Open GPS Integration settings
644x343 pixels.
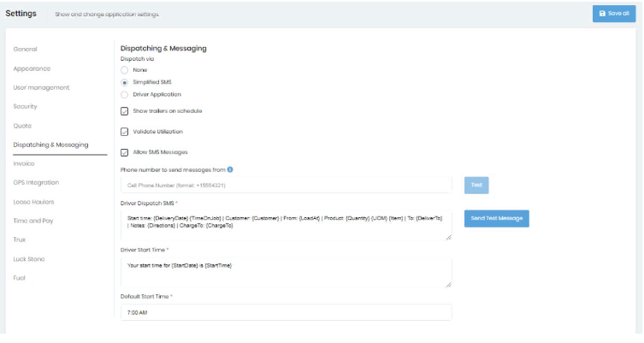point(36,182)
